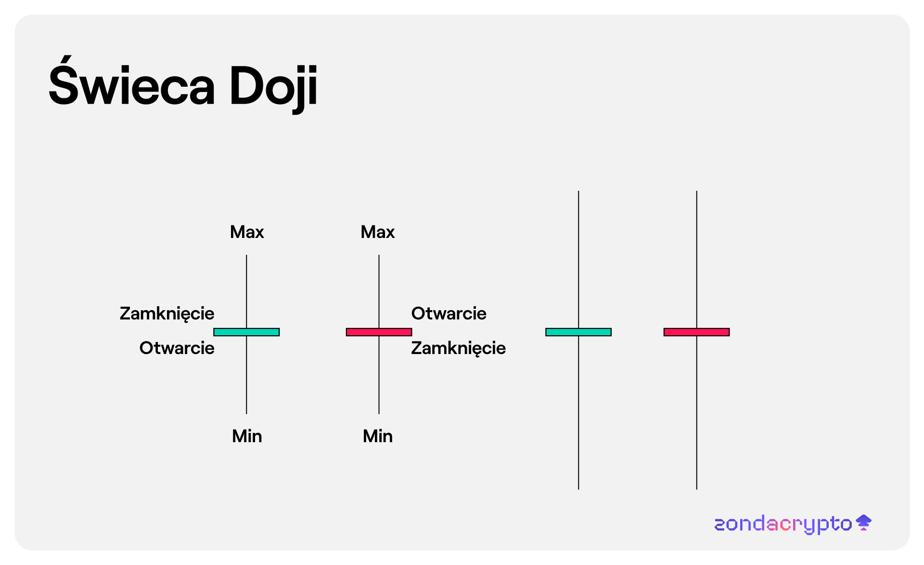Click Otwarcie label left of green candle
The height and width of the screenshot is (565, 924).
pos(177,348)
